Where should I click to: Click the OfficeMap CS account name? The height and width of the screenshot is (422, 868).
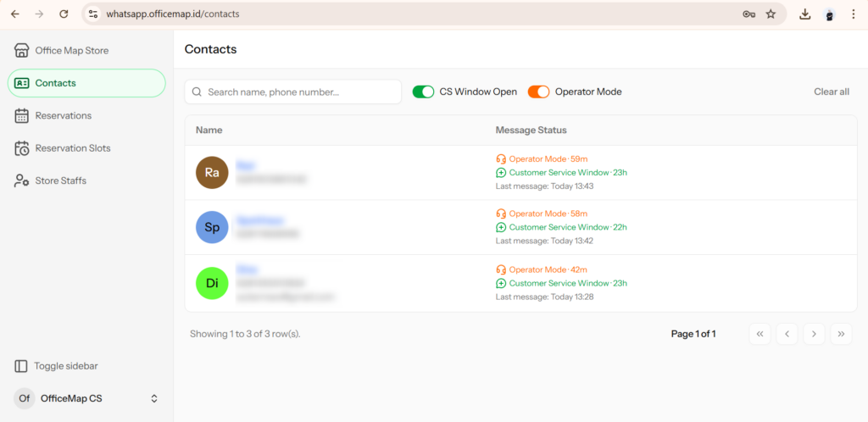click(71, 398)
